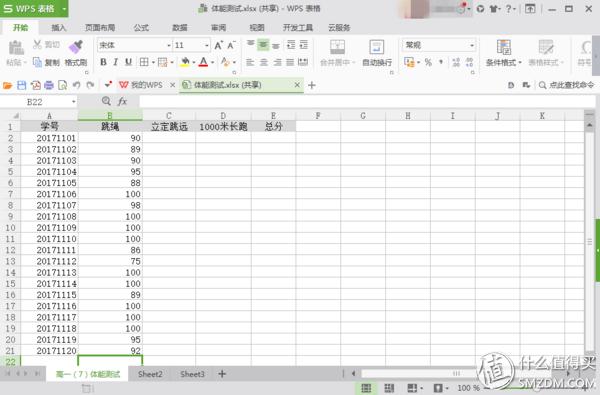Click the Wrap Text (自动换行) button
This screenshot has height=395, width=600.
(x=377, y=53)
